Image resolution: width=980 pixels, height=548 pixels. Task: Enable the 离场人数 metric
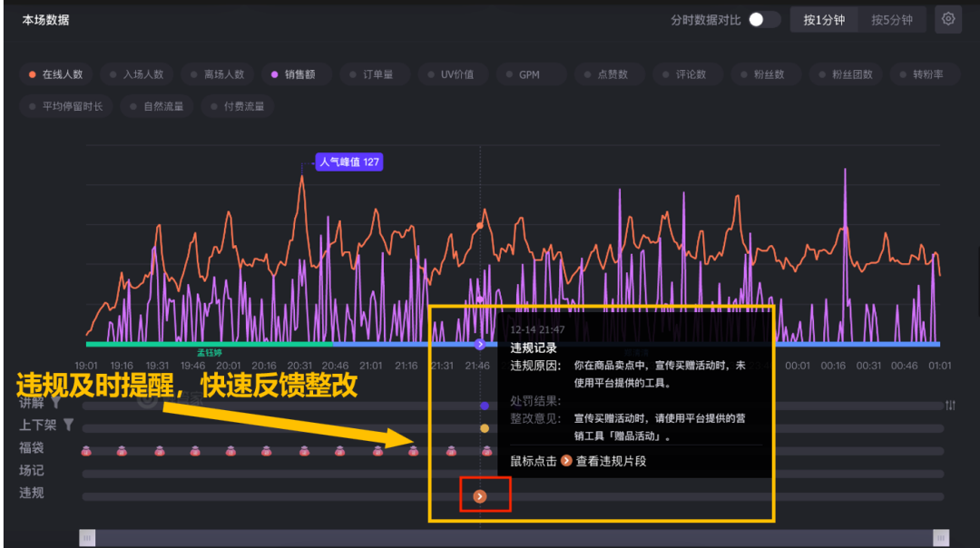click(218, 74)
